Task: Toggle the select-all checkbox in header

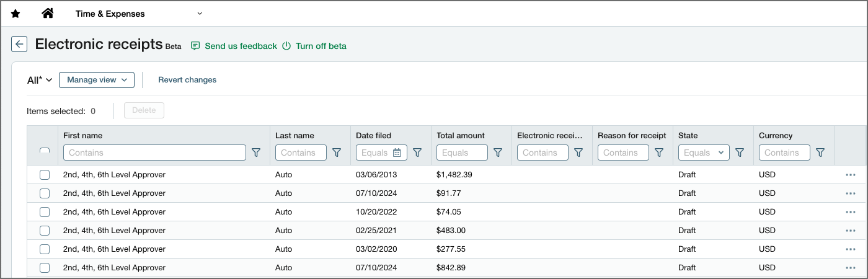Action: coord(45,151)
